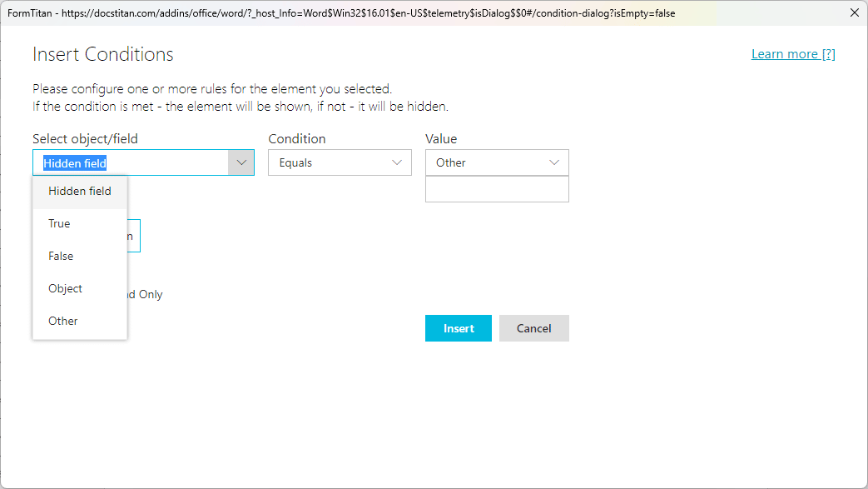Click the [?] help icon
Image resolution: width=868 pixels, height=489 pixels.
829,53
